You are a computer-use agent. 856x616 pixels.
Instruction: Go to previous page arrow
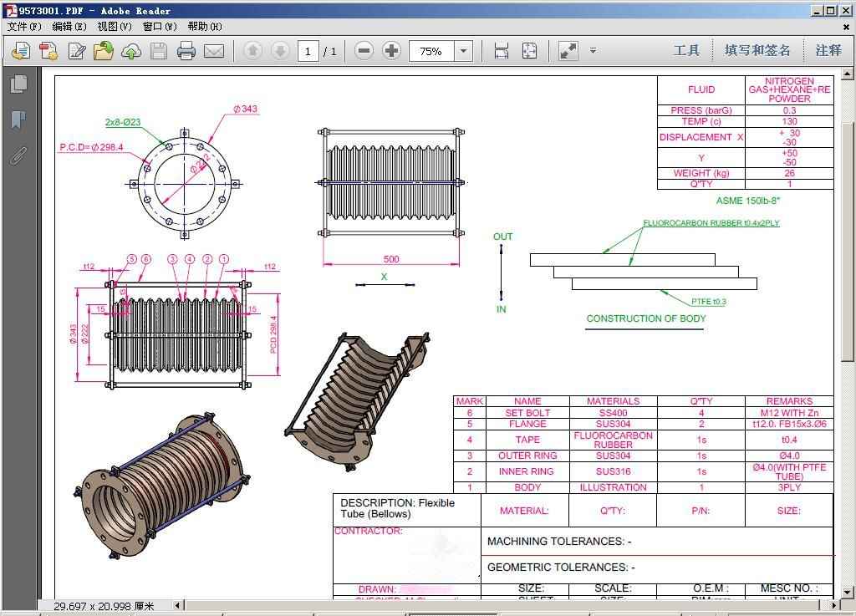[252, 51]
